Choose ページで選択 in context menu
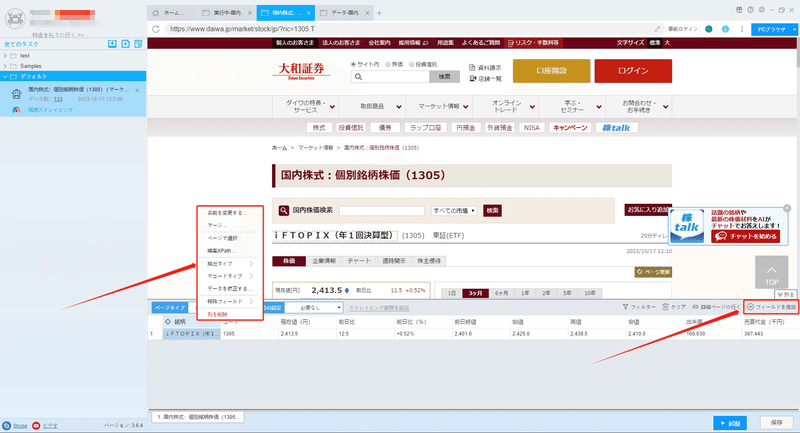Screen dimensions: 800x433 (x=222, y=238)
